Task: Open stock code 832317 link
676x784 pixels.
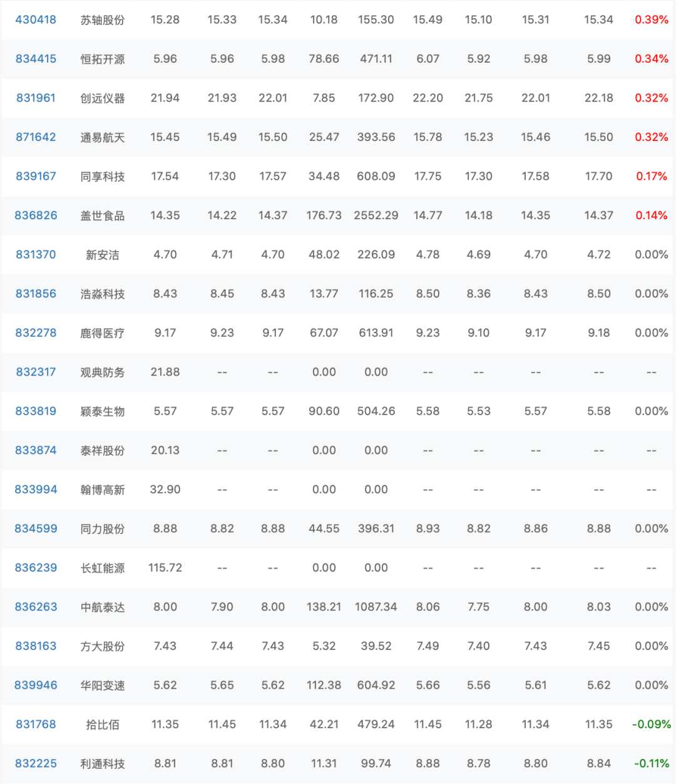Action: click(36, 372)
